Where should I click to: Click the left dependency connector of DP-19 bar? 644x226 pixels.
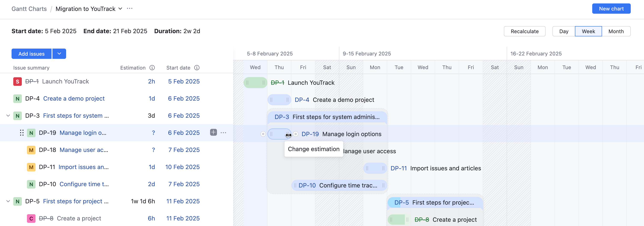tap(263, 134)
